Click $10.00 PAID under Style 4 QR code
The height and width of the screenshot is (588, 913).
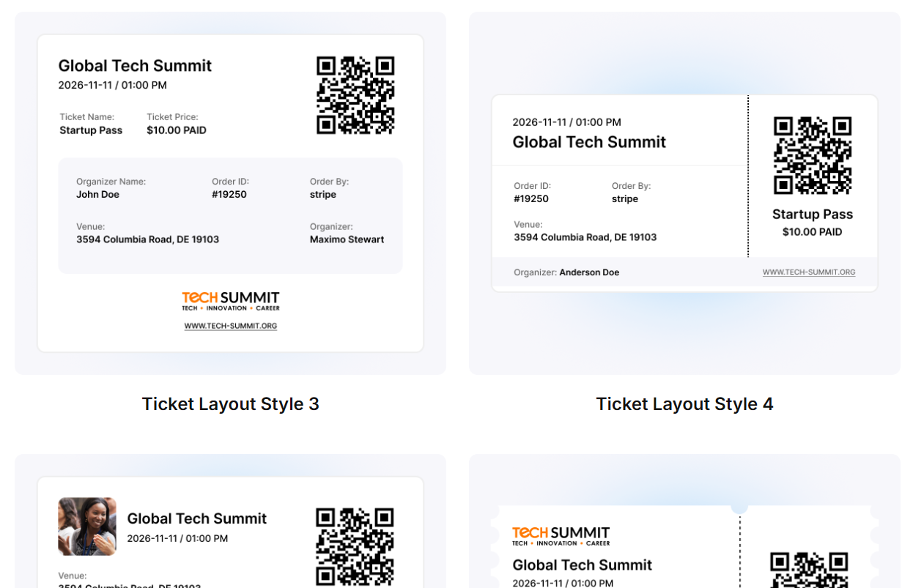click(813, 232)
